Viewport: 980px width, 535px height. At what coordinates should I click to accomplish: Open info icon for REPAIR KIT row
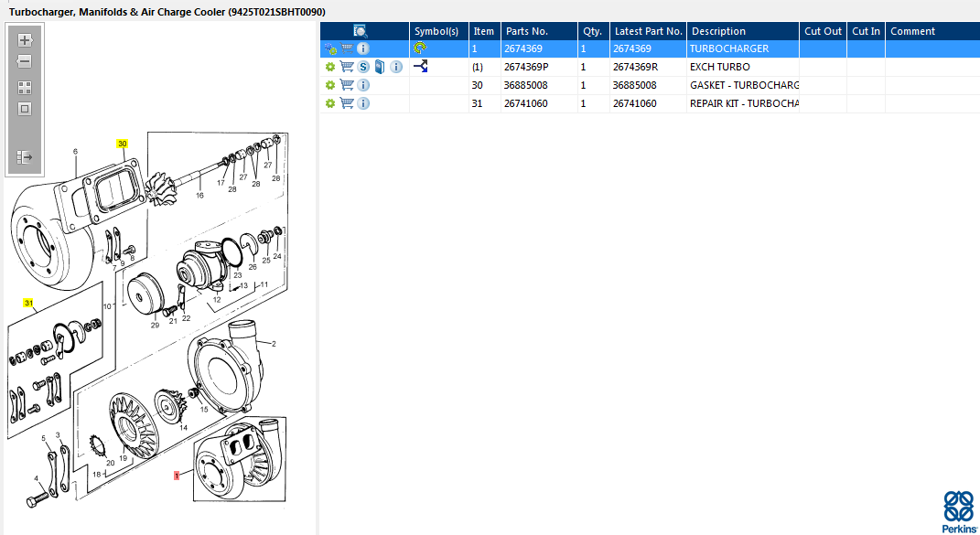coord(363,103)
